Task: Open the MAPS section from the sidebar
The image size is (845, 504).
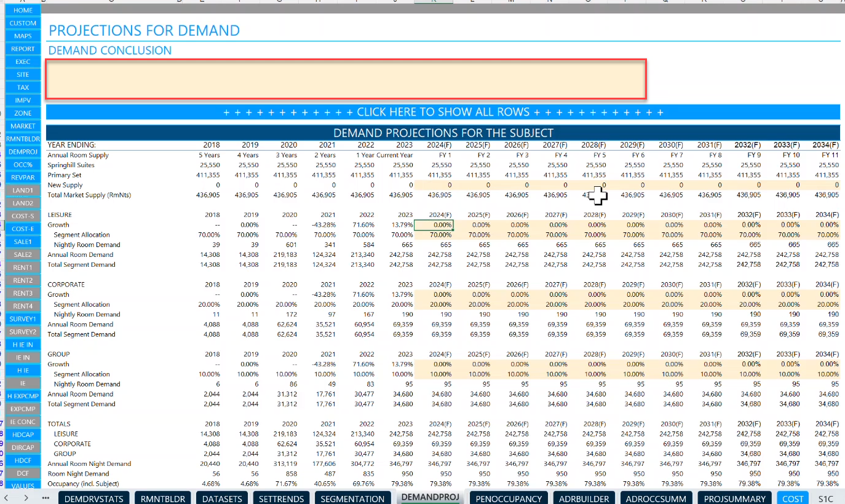Action: click(22, 36)
